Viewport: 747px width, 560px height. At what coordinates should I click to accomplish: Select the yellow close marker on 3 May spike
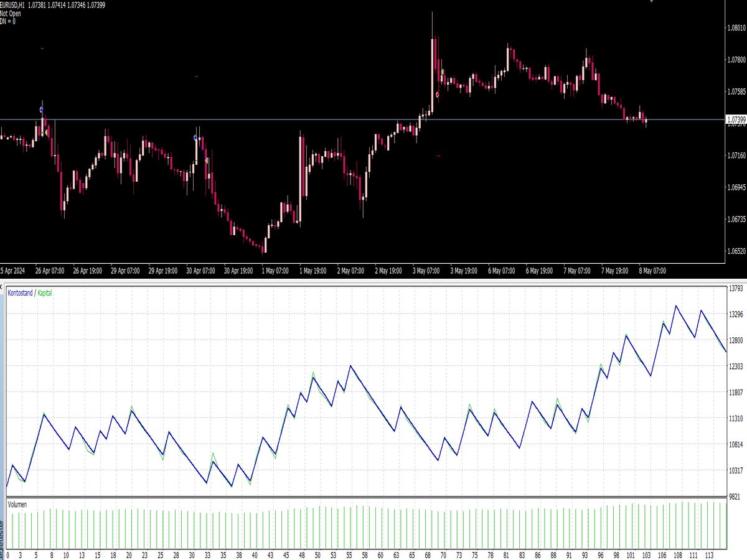(442, 71)
